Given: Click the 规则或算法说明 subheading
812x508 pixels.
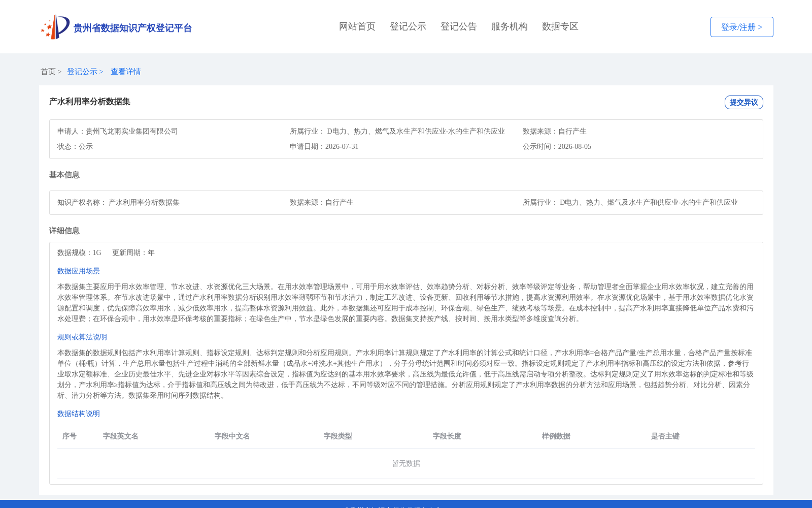Looking at the screenshot, I should tap(82, 337).
